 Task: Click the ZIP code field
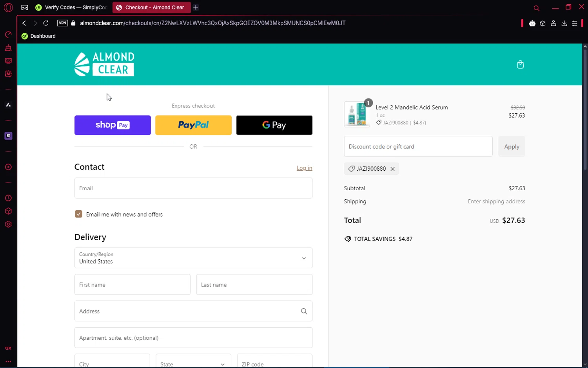point(274,361)
